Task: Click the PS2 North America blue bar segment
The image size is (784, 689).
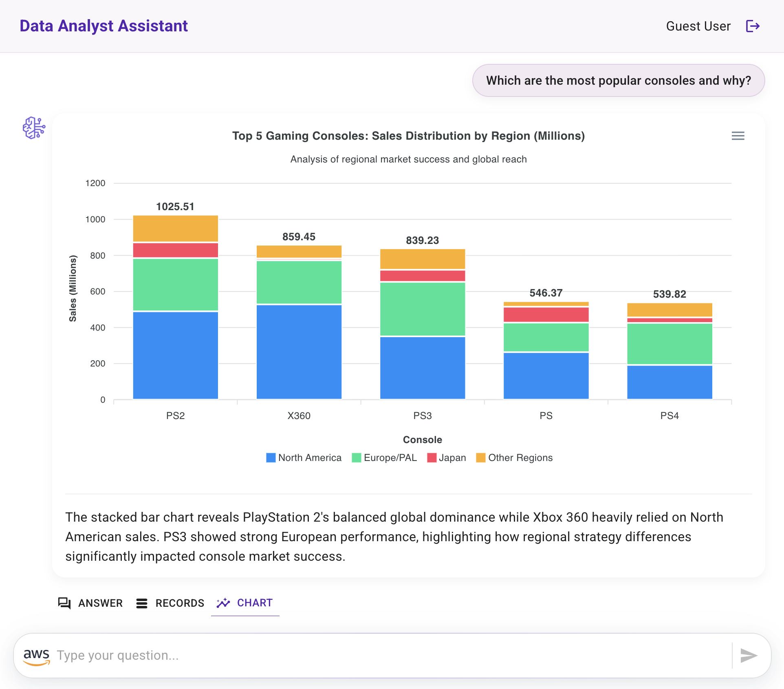Action: [x=176, y=355]
